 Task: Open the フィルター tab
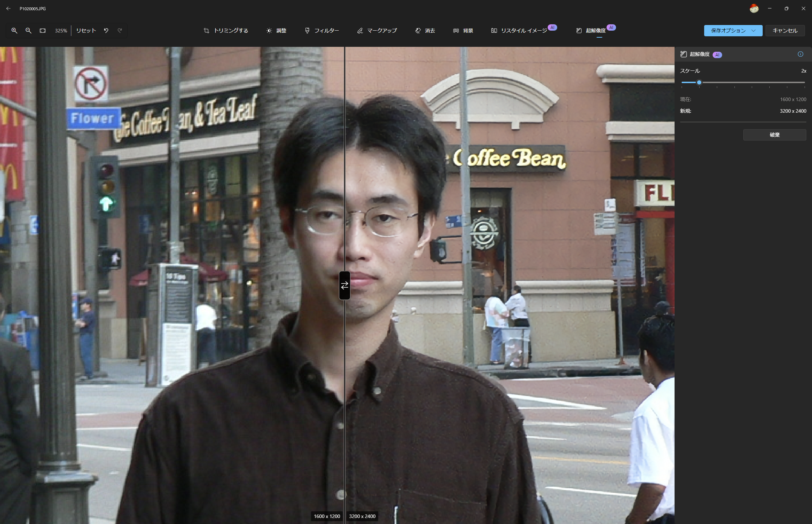[x=322, y=31]
